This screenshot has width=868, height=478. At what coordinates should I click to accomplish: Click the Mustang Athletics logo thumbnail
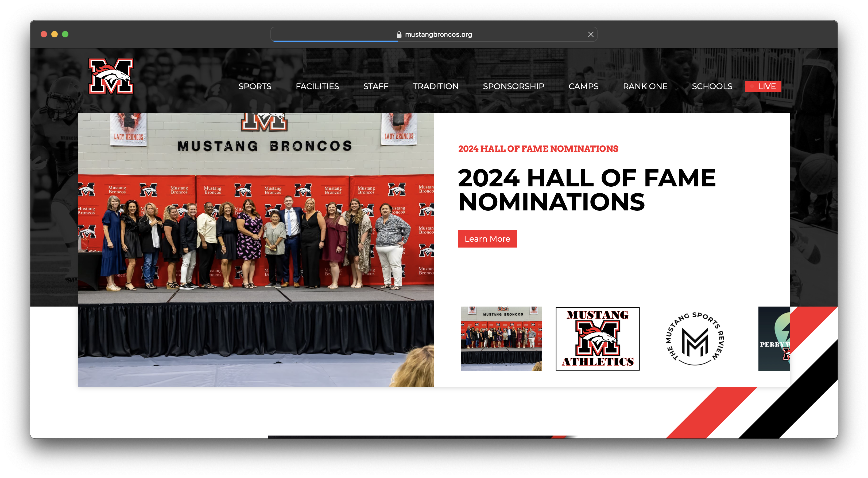coord(598,338)
